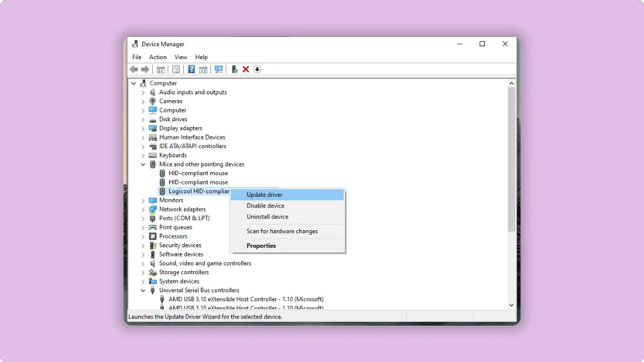Expand Software devices
The width and height of the screenshot is (644, 362).
143,255
